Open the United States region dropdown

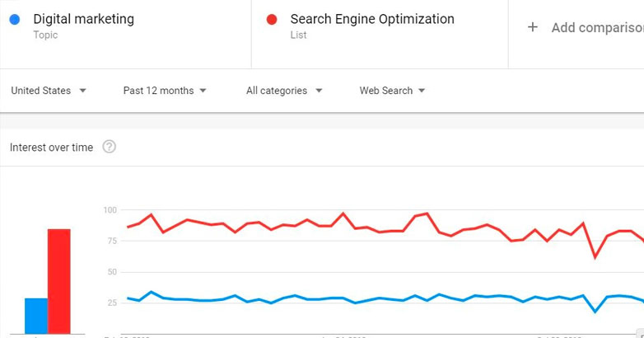pos(49,91)
